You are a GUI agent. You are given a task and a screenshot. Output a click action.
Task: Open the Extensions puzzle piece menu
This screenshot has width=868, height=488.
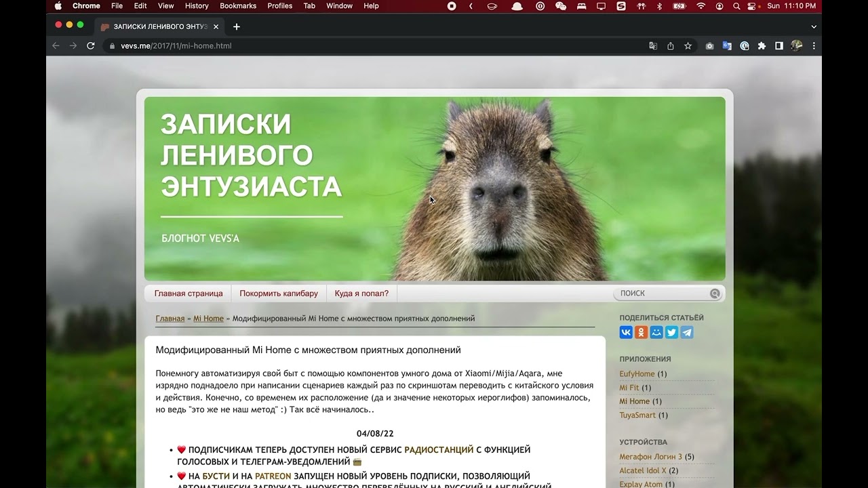pyautogui.click(x=762, y=45)
